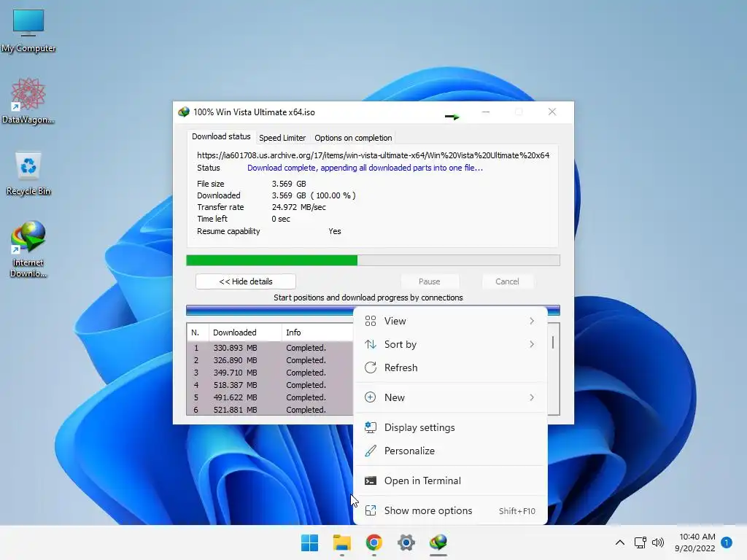Open the Recycle Bin desktop icon
The image size is (747, 560).
point(28,174)
